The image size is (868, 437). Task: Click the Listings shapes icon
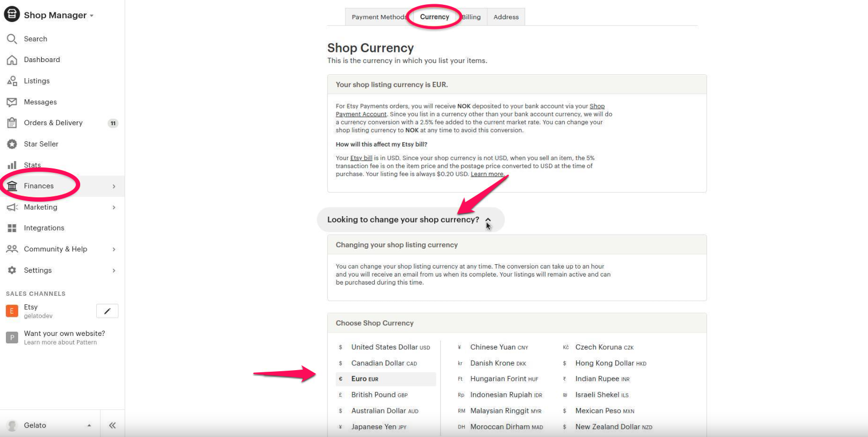[12, 81]
